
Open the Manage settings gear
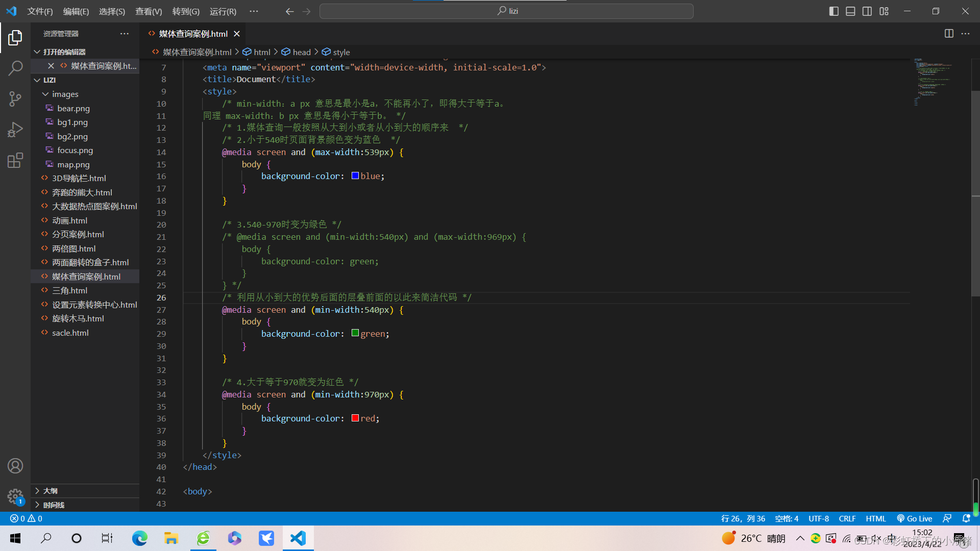click(x=15, y=496)
